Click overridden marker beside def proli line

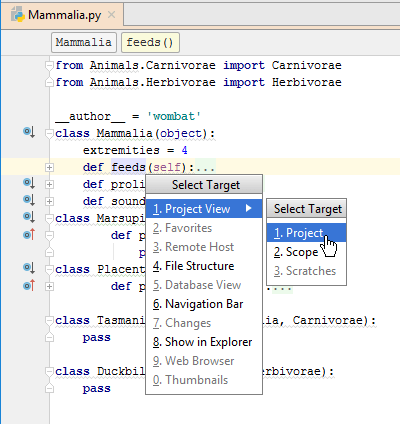point(29,183)
